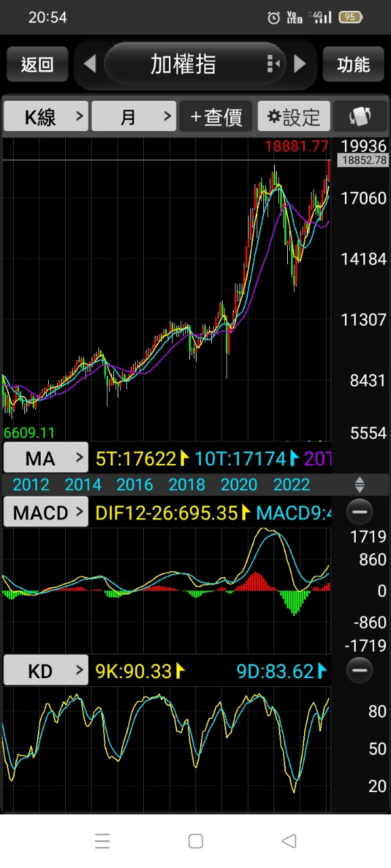
Task: Collapse the KD panel with minus icon
Action: pos(360,671)
